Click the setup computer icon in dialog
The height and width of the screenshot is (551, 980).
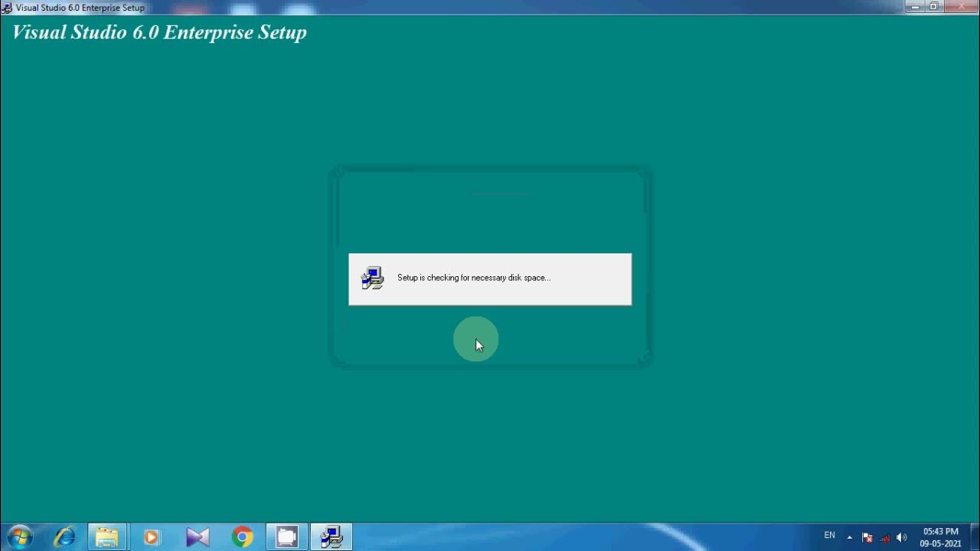(x=372, y=279)
